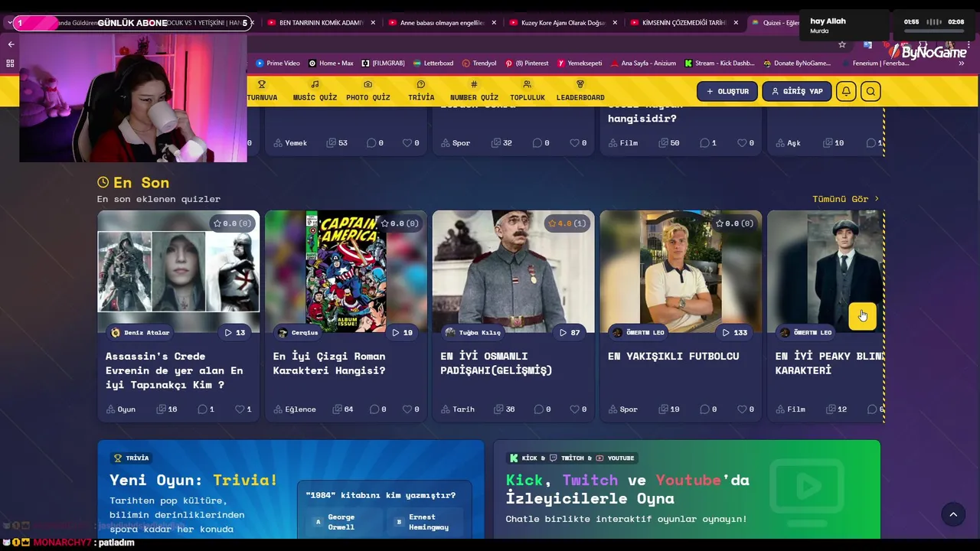The width and height of the screenshot is (980, 551).
Task: Open comments on Osmanlı Padişahı quiz
Action: (x=542, y=409)
